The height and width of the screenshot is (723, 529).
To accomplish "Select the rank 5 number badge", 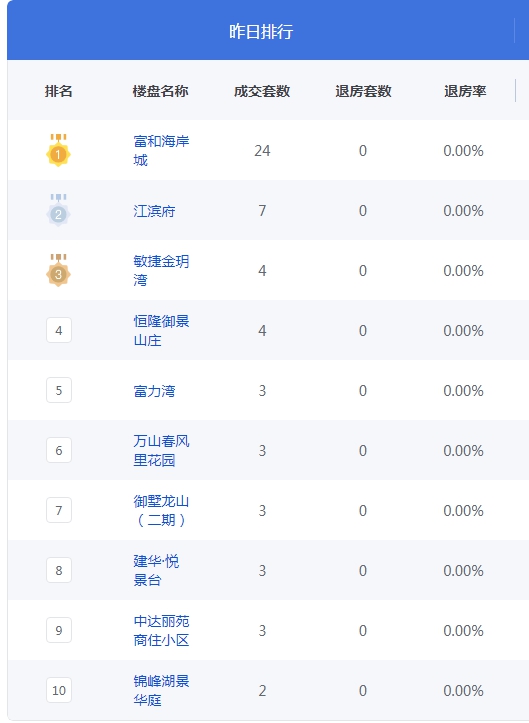I will [59, 390].
